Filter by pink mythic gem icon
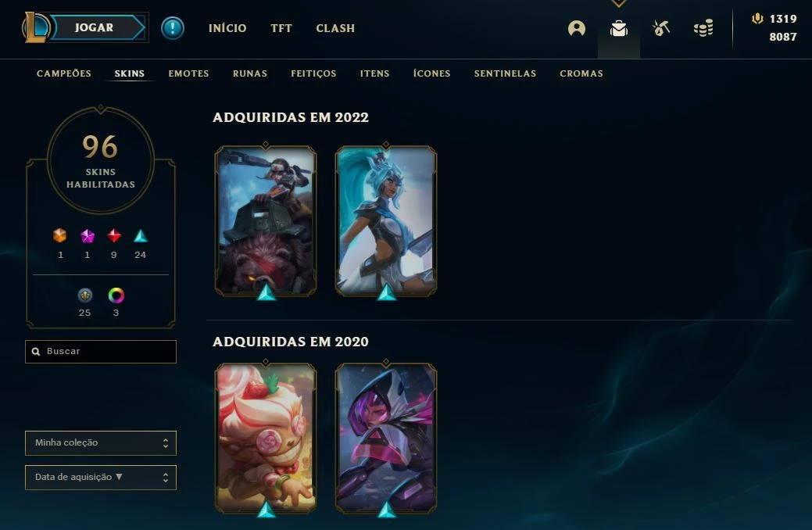This screenshot has width=812, height=530. (88, 236)
